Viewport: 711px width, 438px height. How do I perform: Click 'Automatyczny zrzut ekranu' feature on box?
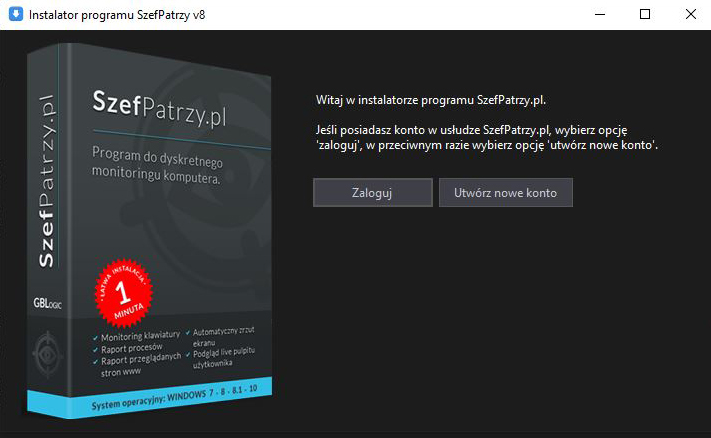pyautogui.click(x=220, y=336)
